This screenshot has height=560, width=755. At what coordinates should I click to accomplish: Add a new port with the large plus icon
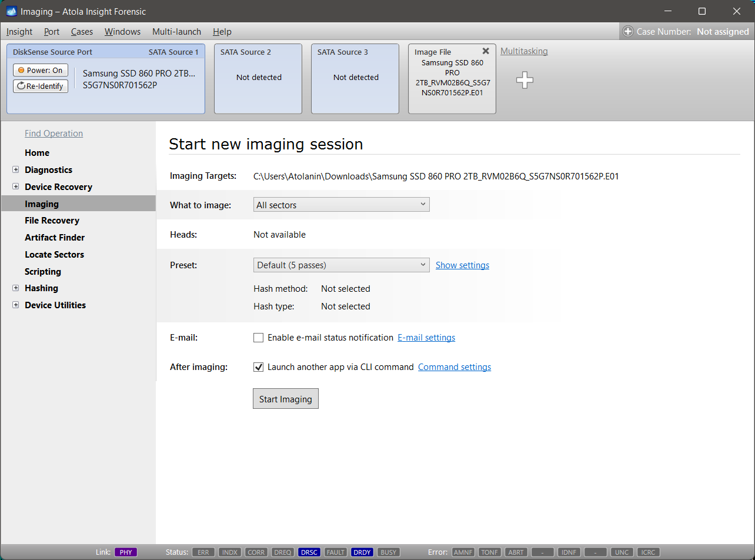525,81
